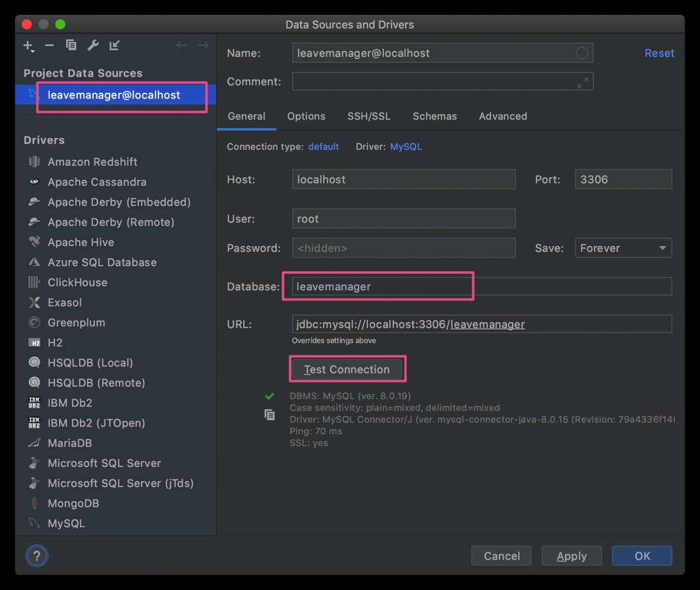Image resolution: width=700 pixels, height=590 pixels.
Task: Expand the Comment field with the arrows icon
Action: pos(583,82)
